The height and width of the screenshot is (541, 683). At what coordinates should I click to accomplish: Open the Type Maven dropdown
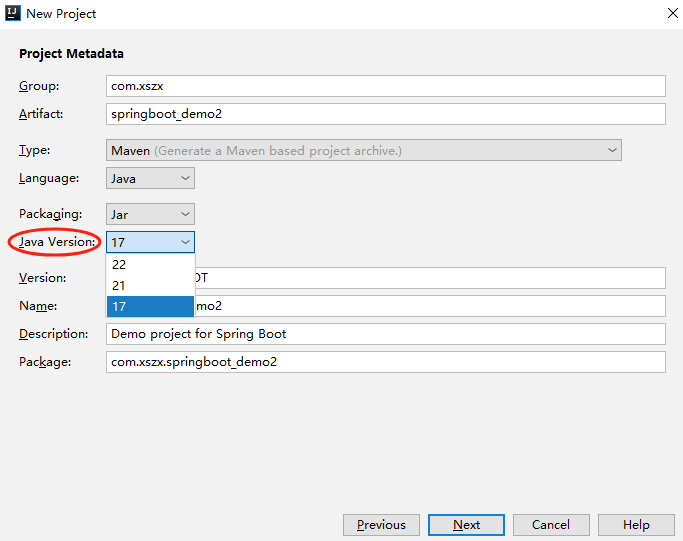point(364,150)
